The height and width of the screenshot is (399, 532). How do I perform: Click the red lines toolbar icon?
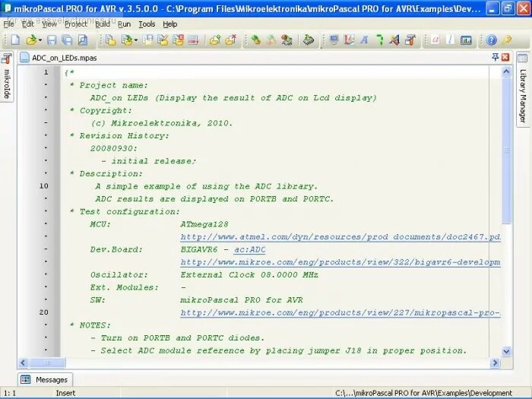click(193, 40)
